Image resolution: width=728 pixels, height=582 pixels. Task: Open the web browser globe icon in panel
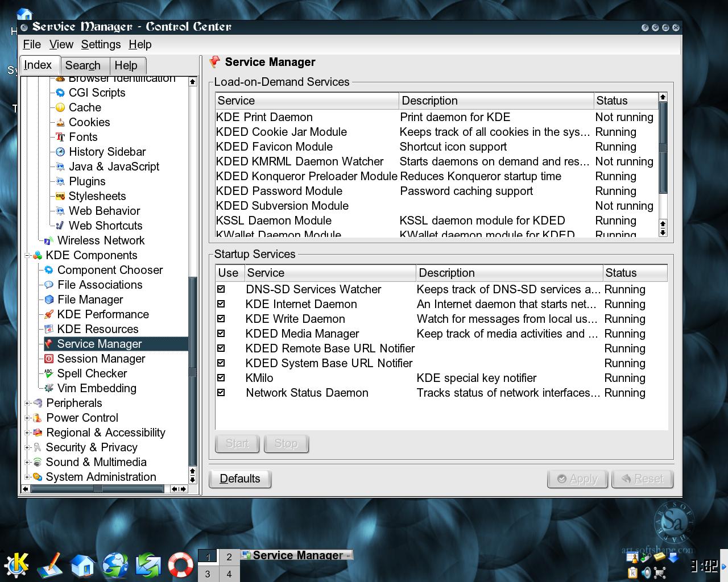pyautogui.click(x=115, y=565)
